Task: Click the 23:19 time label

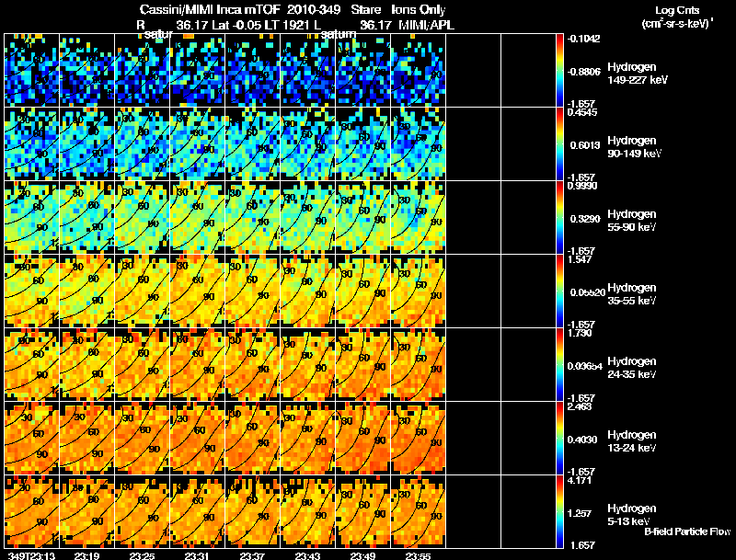Action: point(86,555)
